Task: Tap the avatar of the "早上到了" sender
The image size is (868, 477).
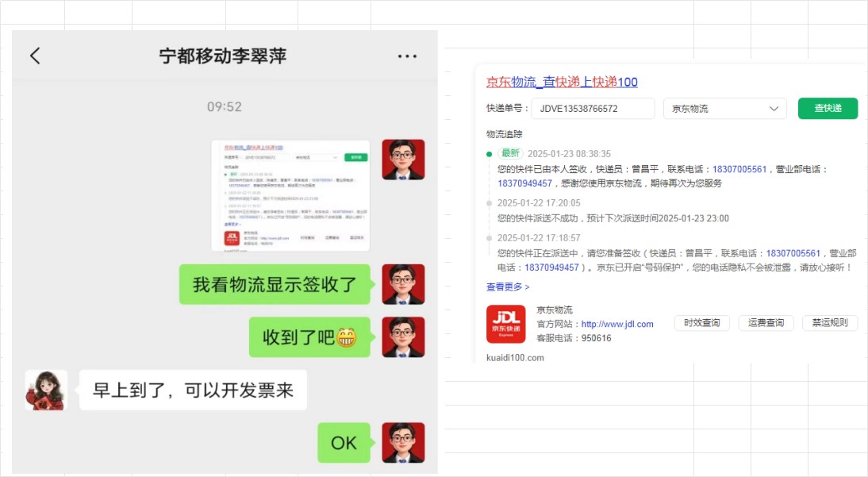Action: [46, 390]
